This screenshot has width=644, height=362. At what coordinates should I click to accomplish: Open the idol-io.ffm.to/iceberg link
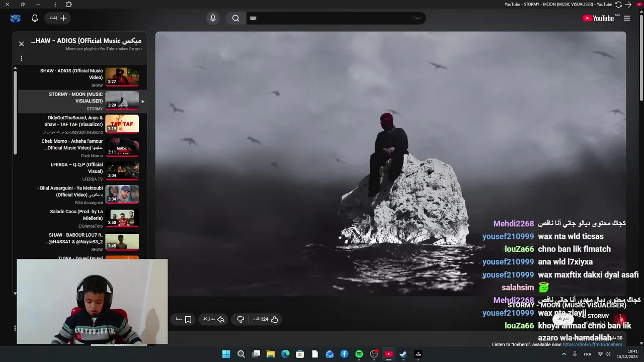click(593, 344)
